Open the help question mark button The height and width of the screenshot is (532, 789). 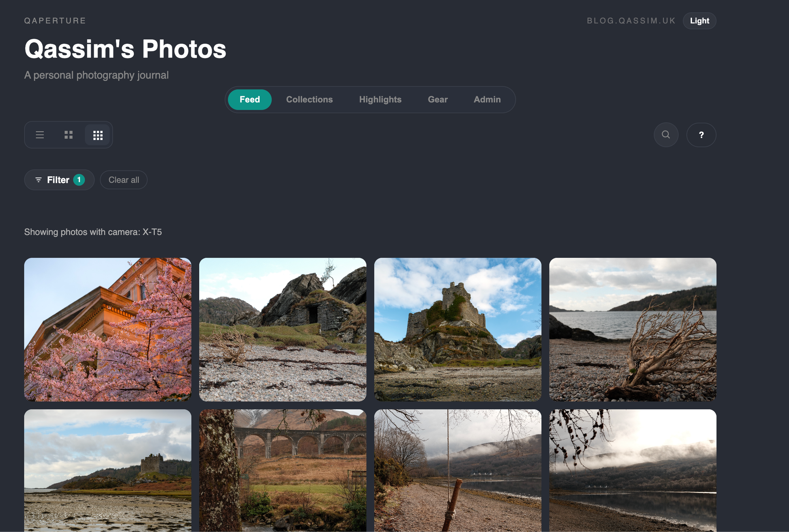point(701,135)
